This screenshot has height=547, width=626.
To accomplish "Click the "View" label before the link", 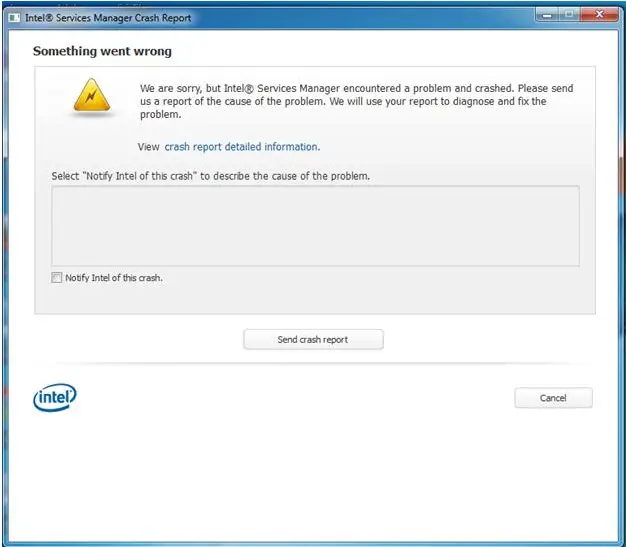I will tap(149, 147).
